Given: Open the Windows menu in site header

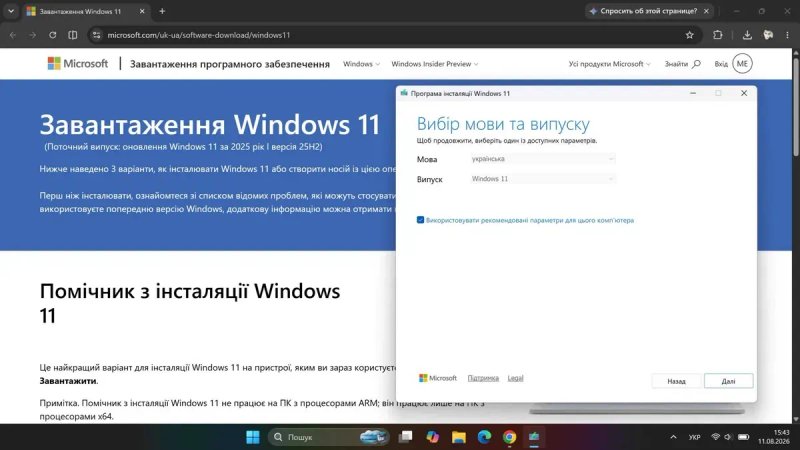Looking at the screenshot, I should tap(361, 64).
